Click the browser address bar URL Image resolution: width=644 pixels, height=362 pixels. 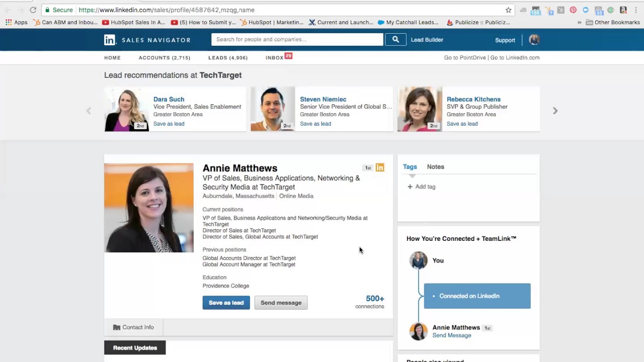167,10
